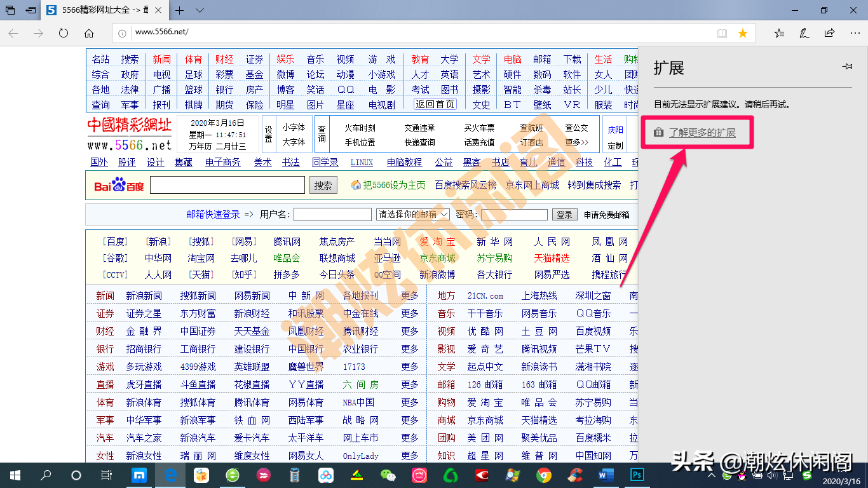Click the site info icon in address bar
The width and height of the screenshot is (868, 488).
tap(123, 32)
